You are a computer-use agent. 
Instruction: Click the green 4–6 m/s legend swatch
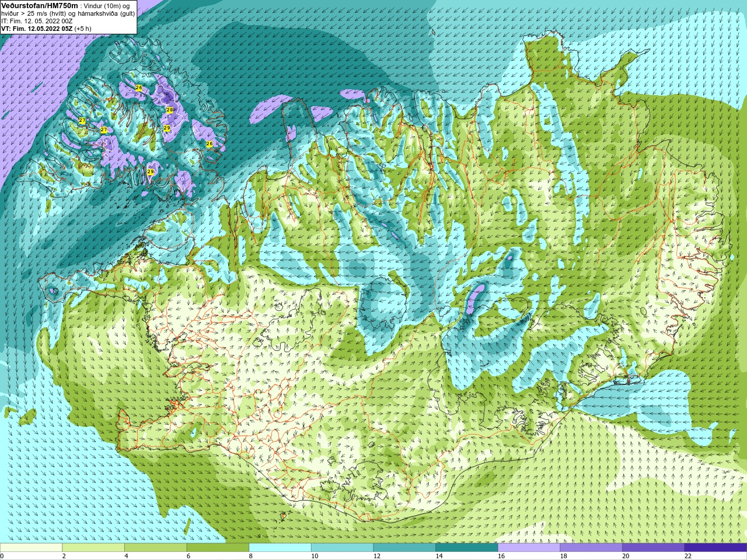(155, 548)
